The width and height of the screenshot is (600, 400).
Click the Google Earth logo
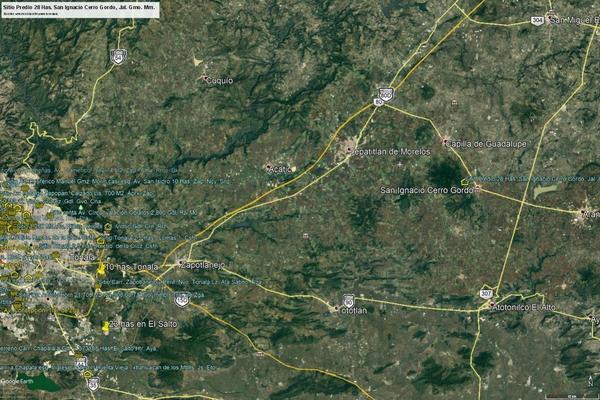pos(16,382)
